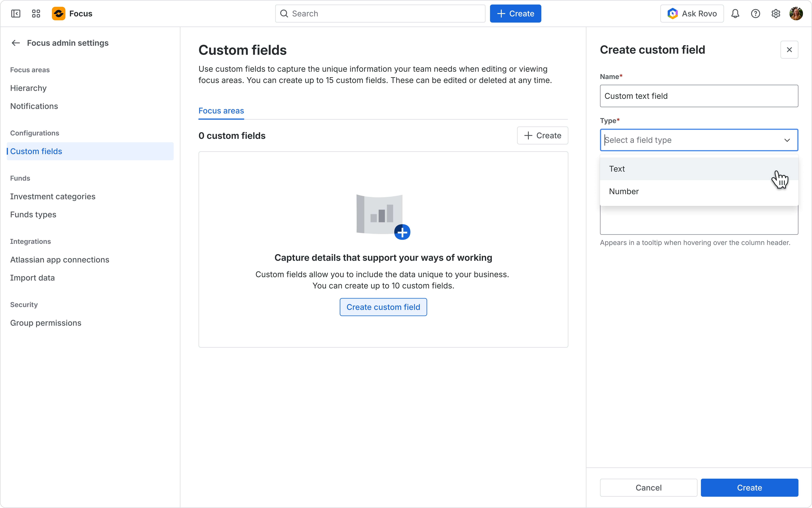
Task: Open the help question mark icon
Action: (755, 13)
